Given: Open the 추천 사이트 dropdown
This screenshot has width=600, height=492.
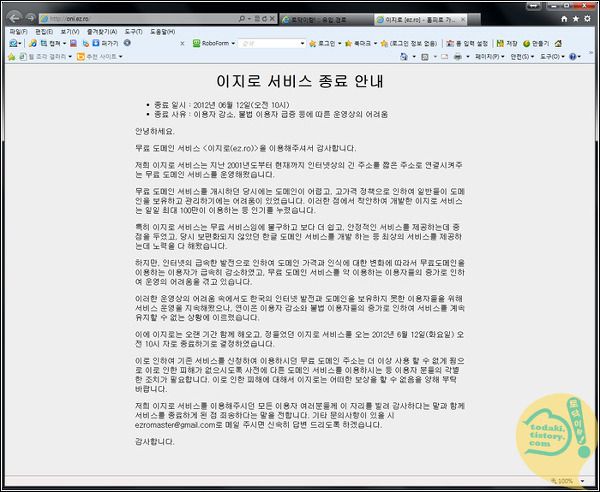Looking at the screenshot, I should (99, 57).
